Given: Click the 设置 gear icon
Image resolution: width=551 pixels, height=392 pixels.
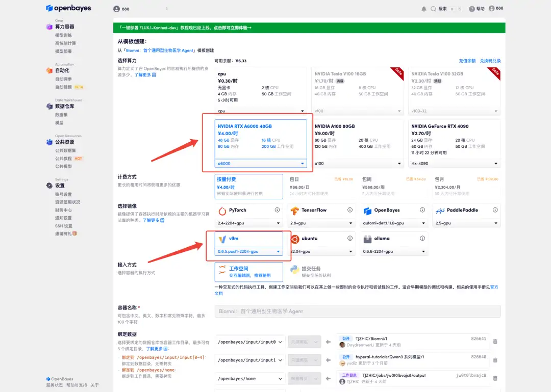Looking at the screenshot, I should pos(49,186).
